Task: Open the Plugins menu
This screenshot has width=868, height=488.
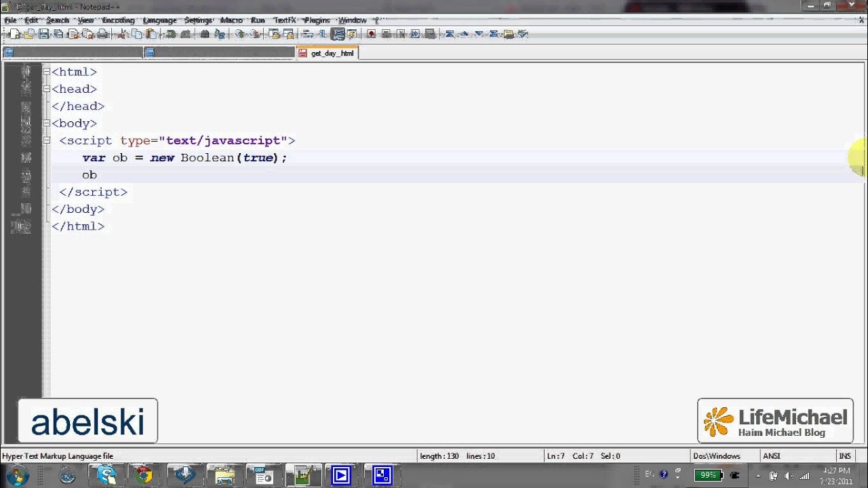Action: tap(317, 20)
